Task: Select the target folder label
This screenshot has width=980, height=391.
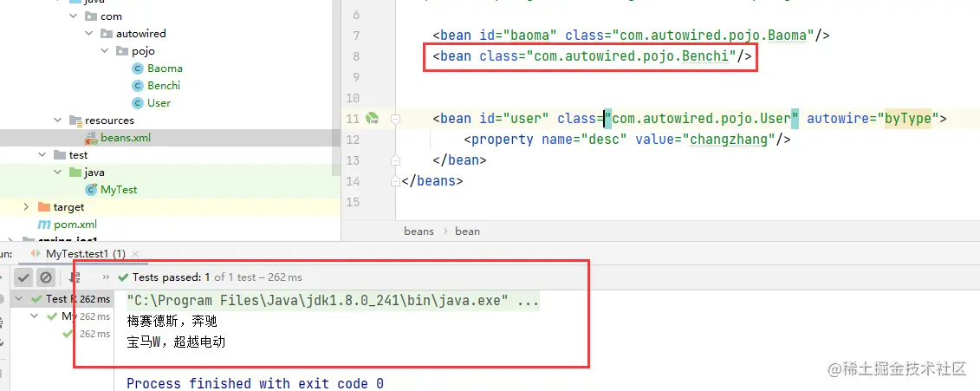Action: pos(68,206)
